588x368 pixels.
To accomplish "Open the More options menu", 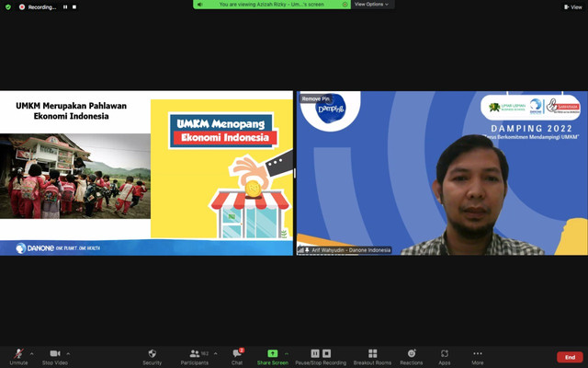I will (x=478, y=357).
